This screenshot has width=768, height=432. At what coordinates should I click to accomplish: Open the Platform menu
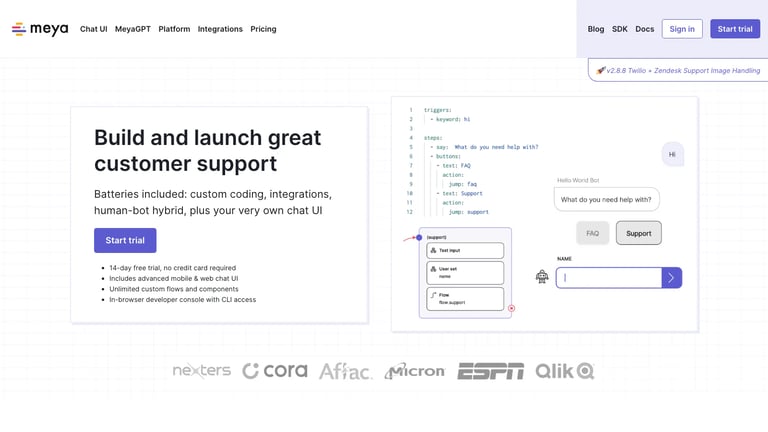click(174, 29)
